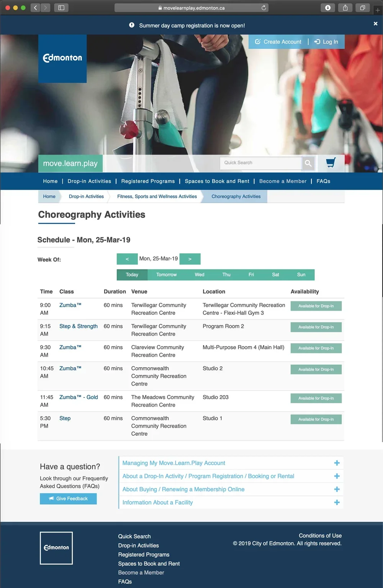This screenshot has width=383, height=588.
Task: Select the Today tab
Action: pyautogui.click(x=132, y=275)
